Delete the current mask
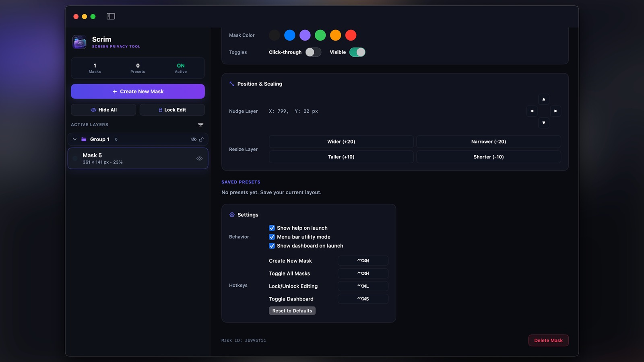Viewport: 644px width, 362px height. [548, 340]
